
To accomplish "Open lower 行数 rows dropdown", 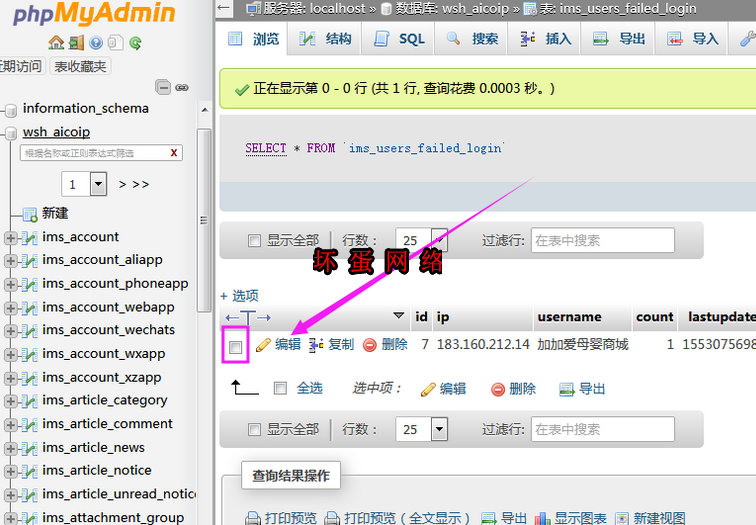I will coord(439,429).
